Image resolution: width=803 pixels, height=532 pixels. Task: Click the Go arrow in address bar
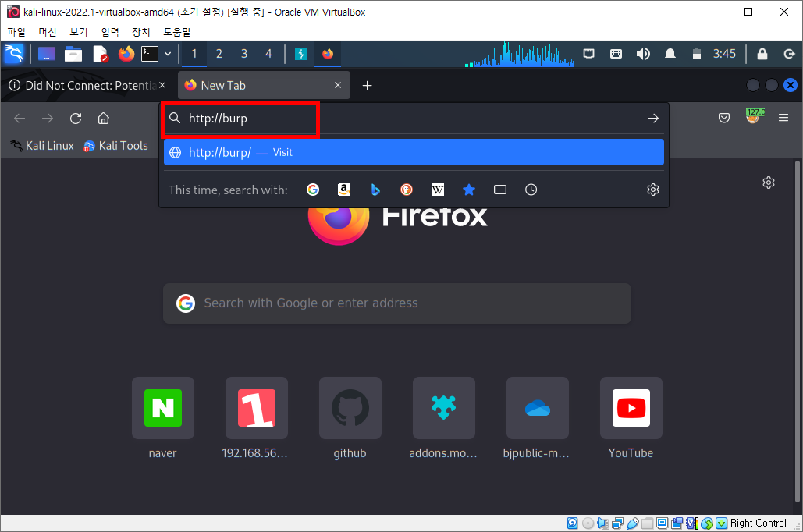point(652,119)
